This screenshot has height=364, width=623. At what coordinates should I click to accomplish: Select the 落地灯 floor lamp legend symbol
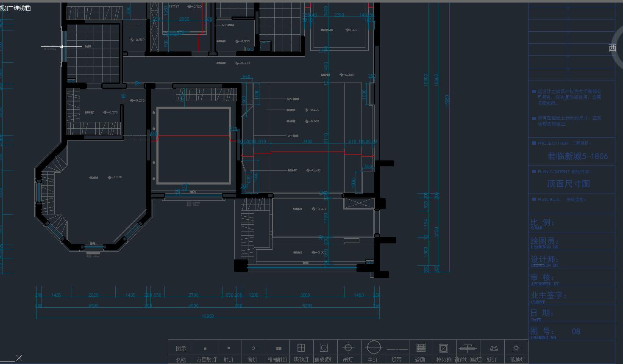click(x=516, y=348)
